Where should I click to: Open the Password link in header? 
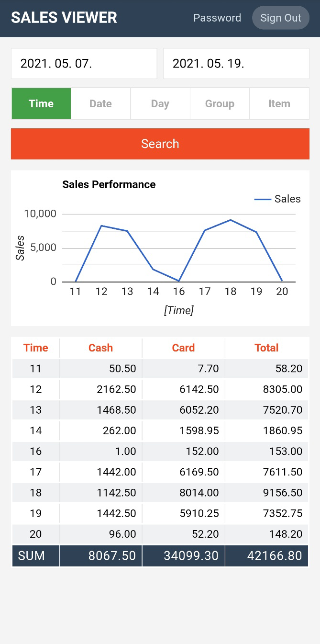pos(217,18)
